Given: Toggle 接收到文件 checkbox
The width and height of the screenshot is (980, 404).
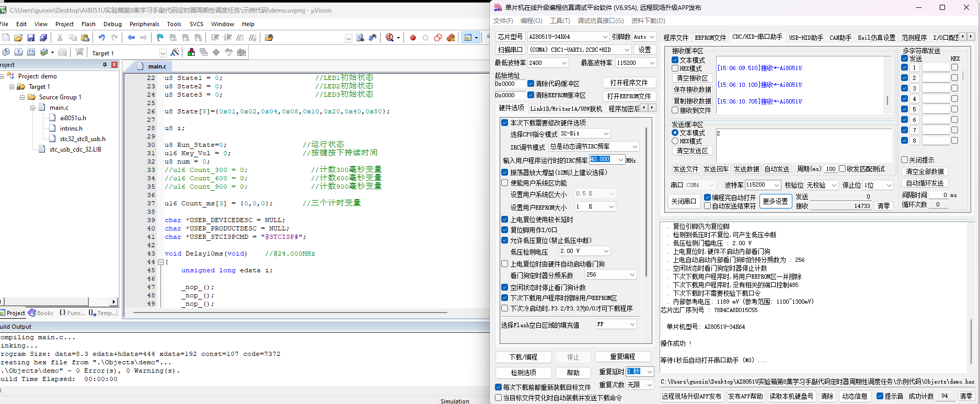Looking at the screenshot, I should 675,110.
